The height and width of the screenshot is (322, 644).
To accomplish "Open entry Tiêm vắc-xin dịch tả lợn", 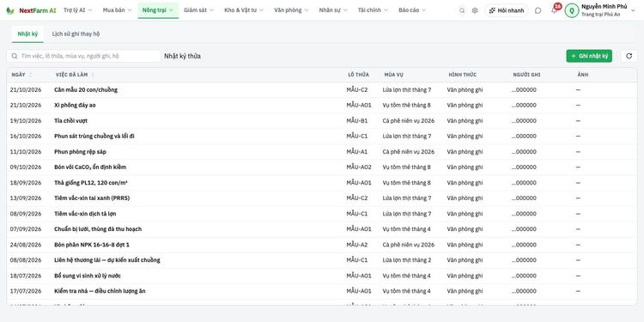I will pos(85,214).
